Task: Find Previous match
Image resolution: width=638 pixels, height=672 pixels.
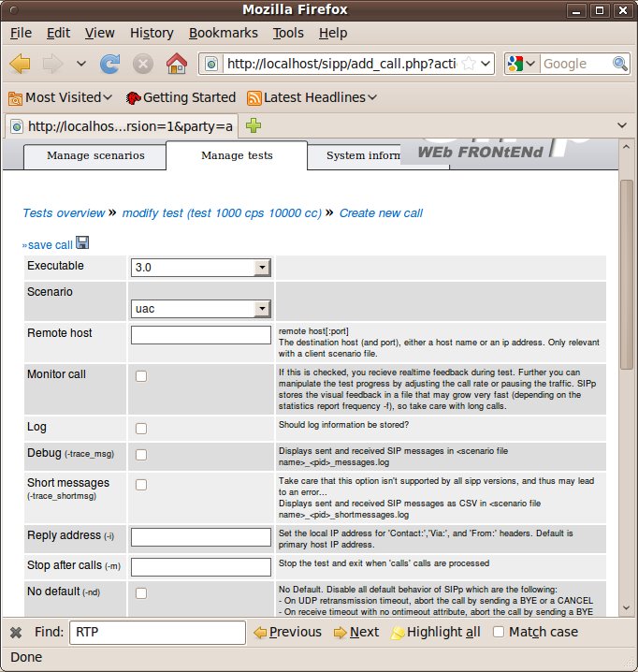Action: coord(287,632)
